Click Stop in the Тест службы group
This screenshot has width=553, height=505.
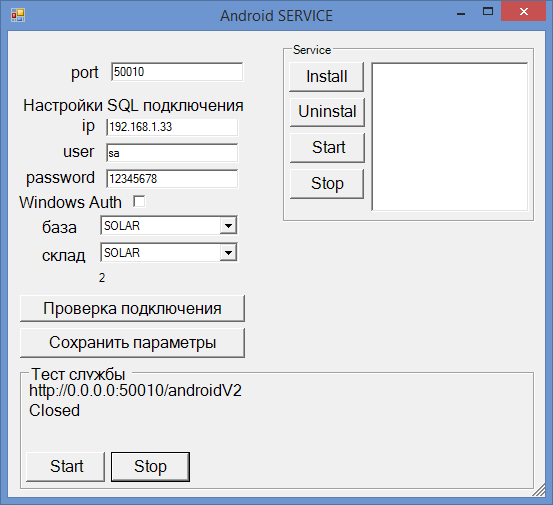[151, 467]
